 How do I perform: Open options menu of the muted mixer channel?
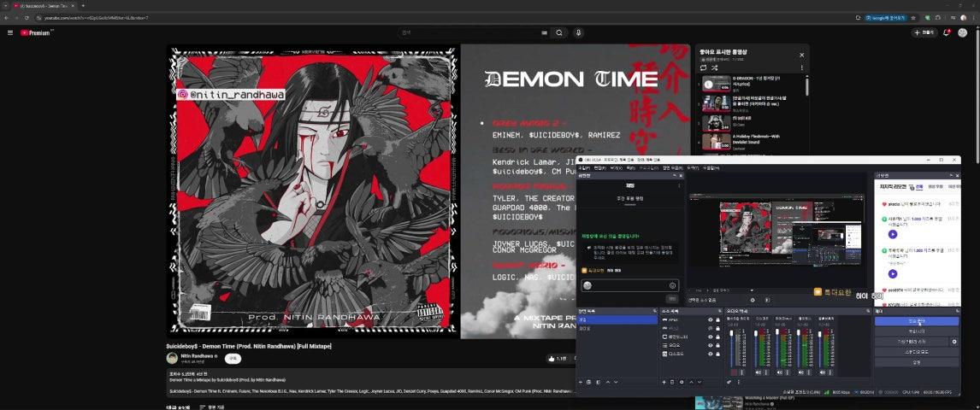pos(742,372)
